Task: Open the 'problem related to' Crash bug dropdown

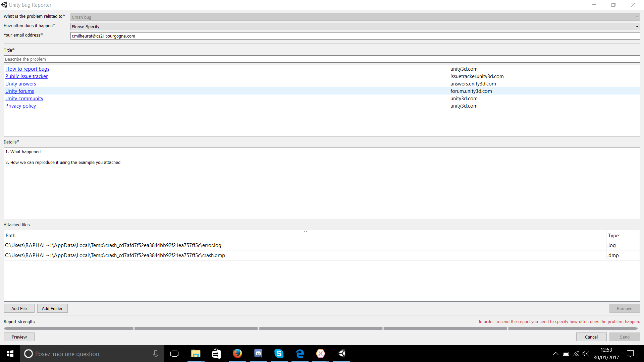Action: click(x=355, y=17)
